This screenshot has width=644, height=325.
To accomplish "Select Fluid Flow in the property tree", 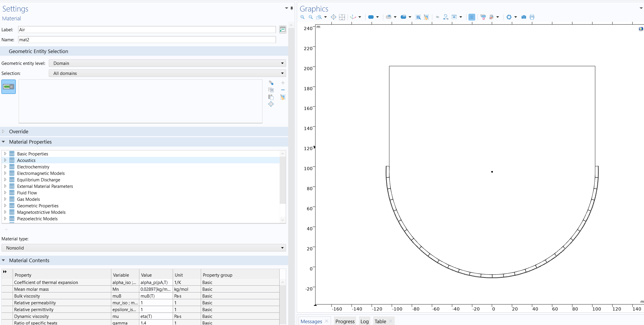I will point(27,193).
